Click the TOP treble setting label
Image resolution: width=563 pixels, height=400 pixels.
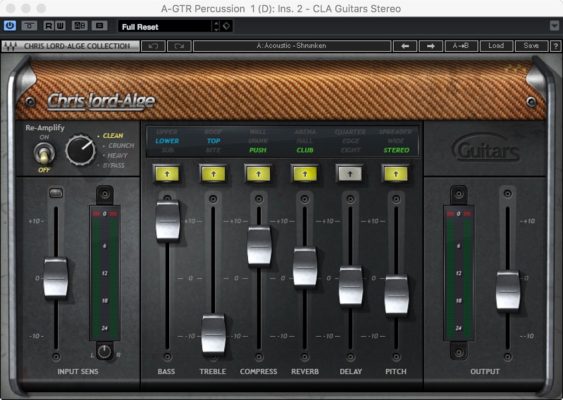click(x=214, y=141)
